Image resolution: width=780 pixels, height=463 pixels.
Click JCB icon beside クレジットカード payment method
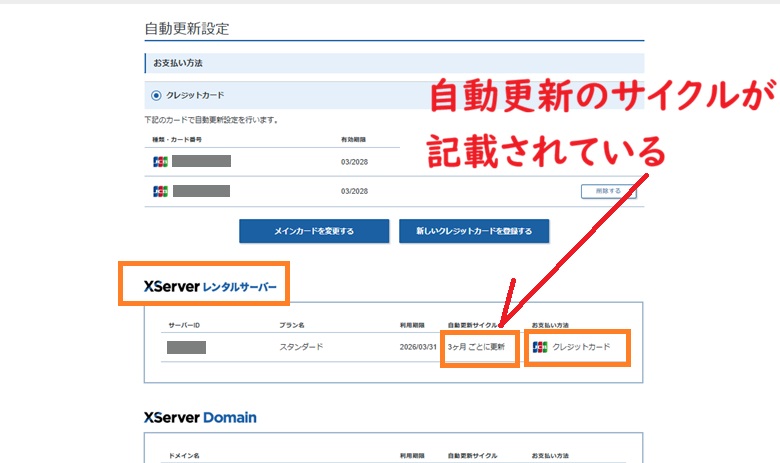click(x=540, y=347)
